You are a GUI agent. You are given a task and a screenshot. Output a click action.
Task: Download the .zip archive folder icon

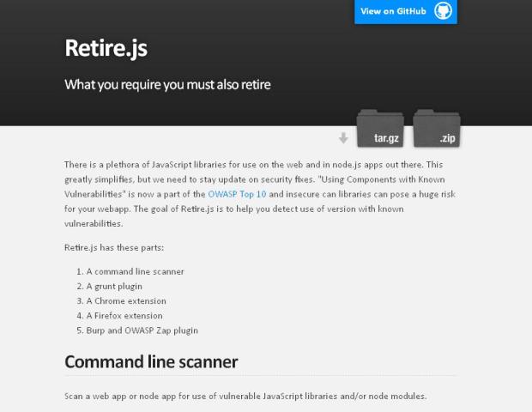click(436, 128)
